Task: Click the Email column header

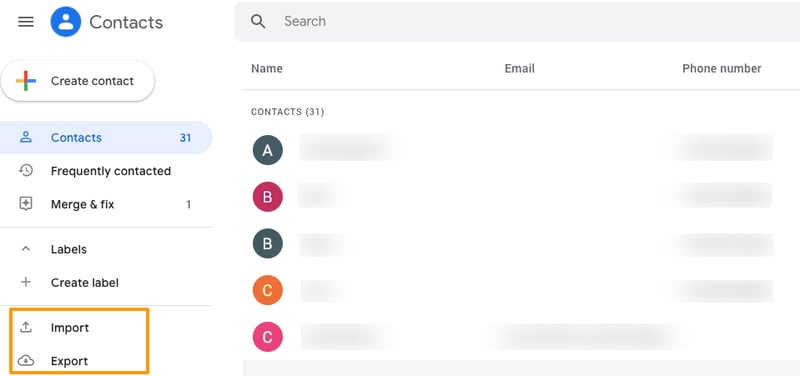Action: [x=519, y=68]
